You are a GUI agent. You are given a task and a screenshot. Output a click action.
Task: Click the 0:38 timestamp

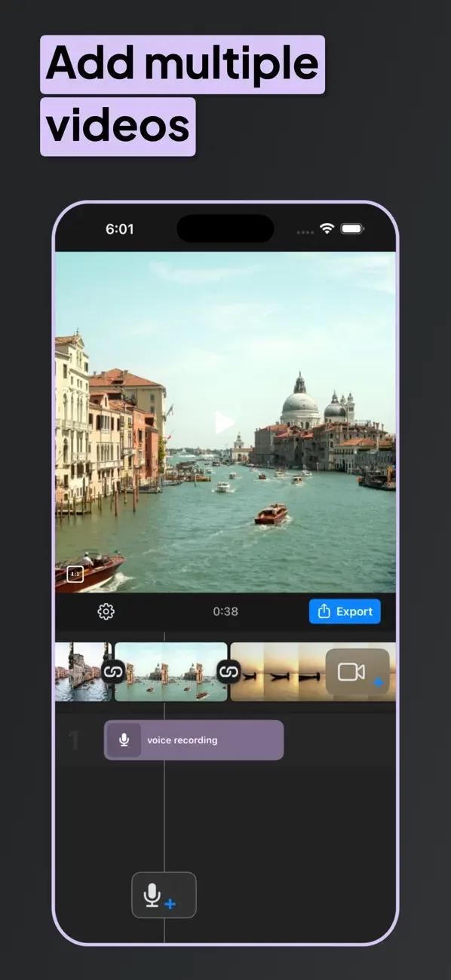[x=226, y=611]
